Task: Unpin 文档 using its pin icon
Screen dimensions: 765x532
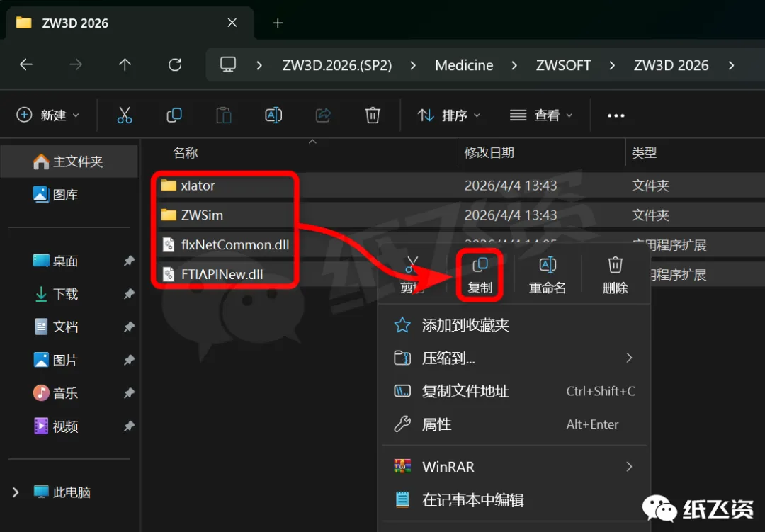Action: [129, 327]
